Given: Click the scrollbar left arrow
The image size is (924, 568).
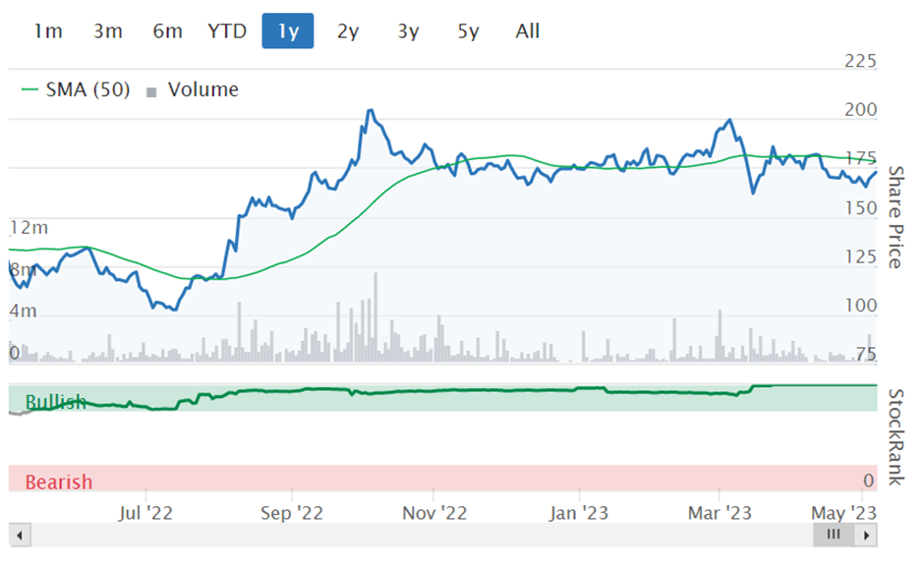Looking at the screenshot, I should click(x=20, y=536).
